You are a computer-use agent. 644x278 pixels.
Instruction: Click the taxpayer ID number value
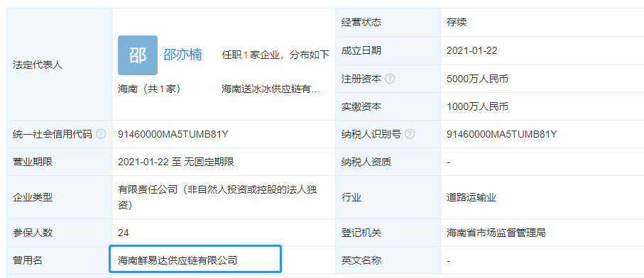(x=502, y=134)
